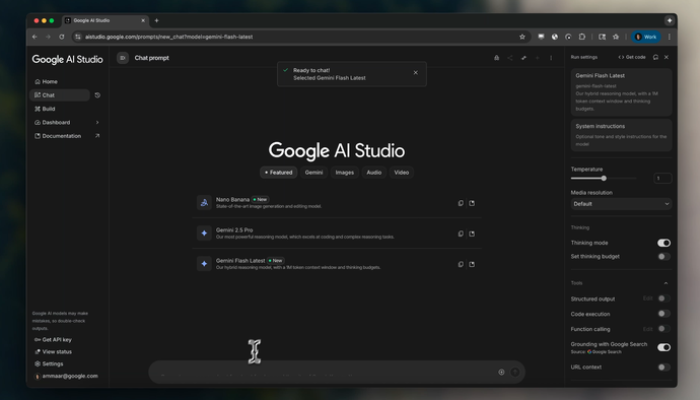Click the run/send arrow button
Viewport: 700px width, 400px height.
pos(515,372)
